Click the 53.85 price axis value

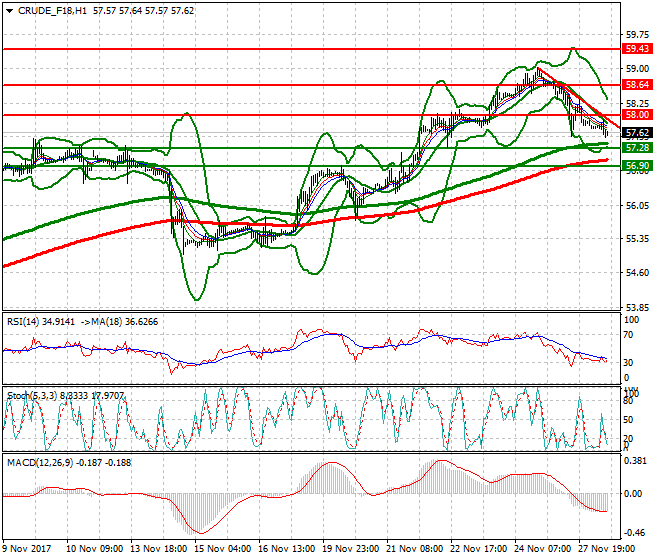637,307
